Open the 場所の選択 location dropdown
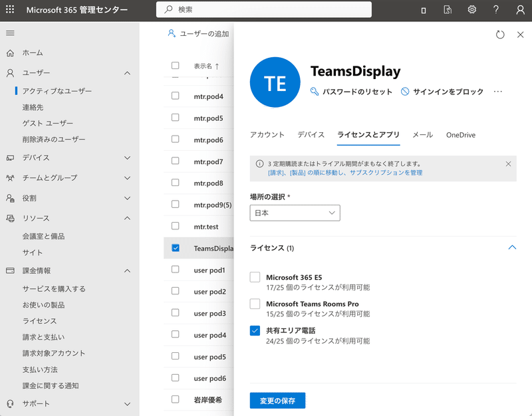 point(295,213)
